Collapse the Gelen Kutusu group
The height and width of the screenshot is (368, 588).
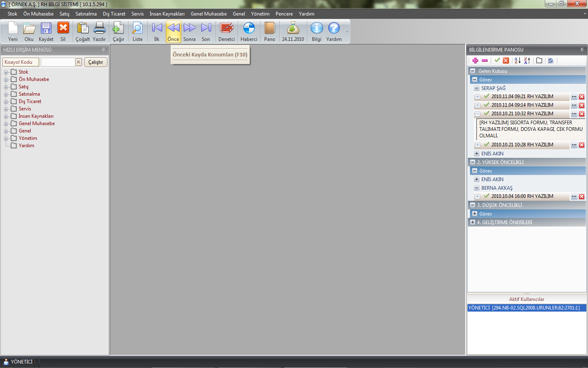pyautogui.click(x=472, y=71)
